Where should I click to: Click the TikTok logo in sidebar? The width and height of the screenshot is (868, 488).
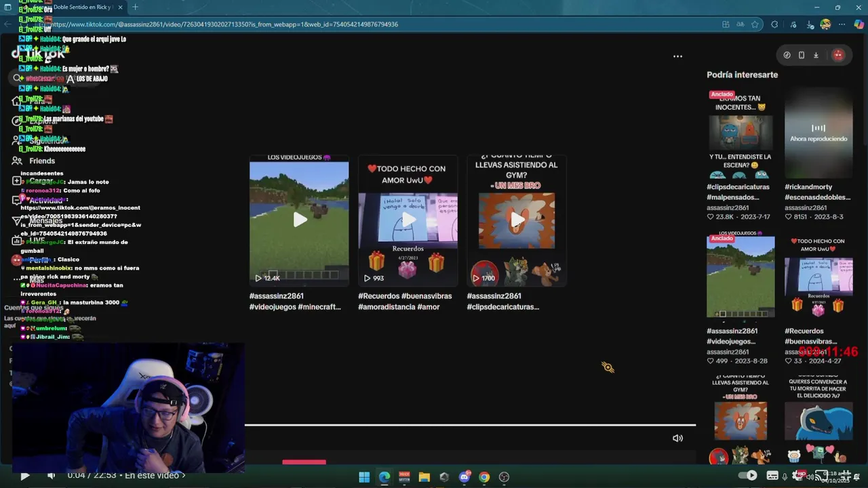(39, 54)
